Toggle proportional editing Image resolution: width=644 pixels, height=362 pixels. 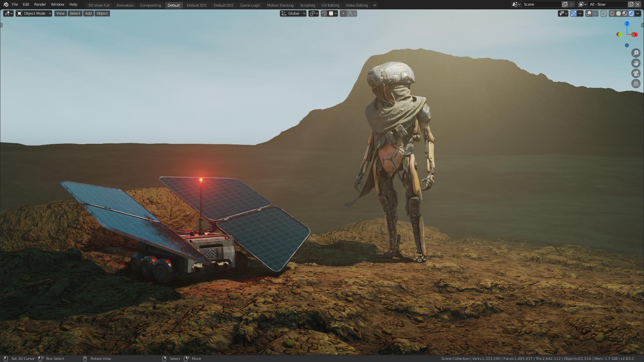[x=343, y=13]
